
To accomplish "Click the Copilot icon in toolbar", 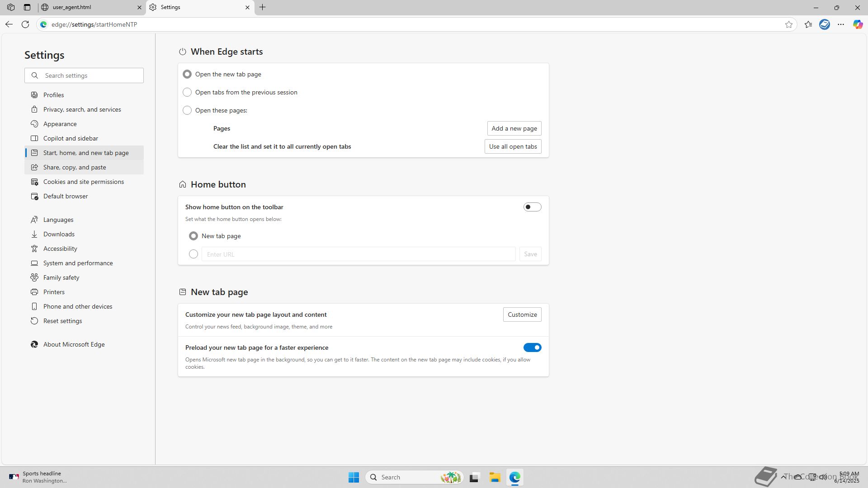I will pyautogui.click(x=858, y=24).
